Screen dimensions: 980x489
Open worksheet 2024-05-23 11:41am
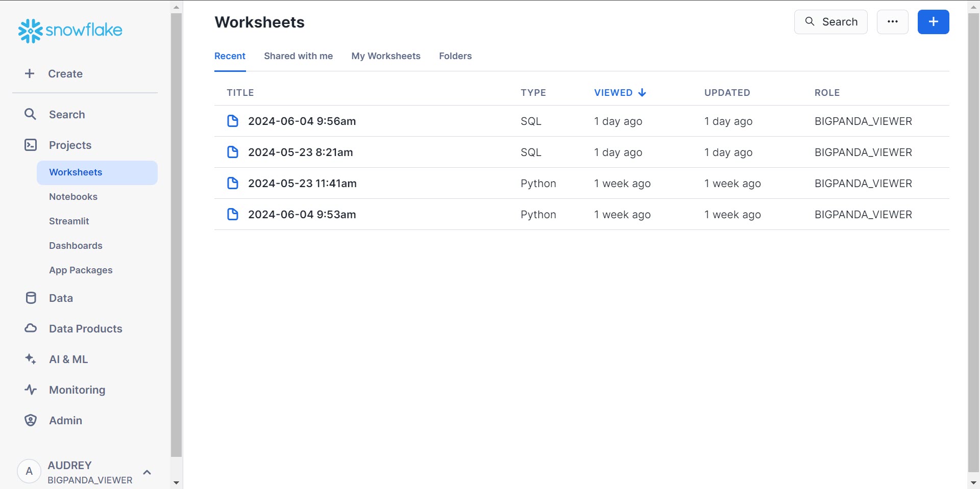[302, 183]
